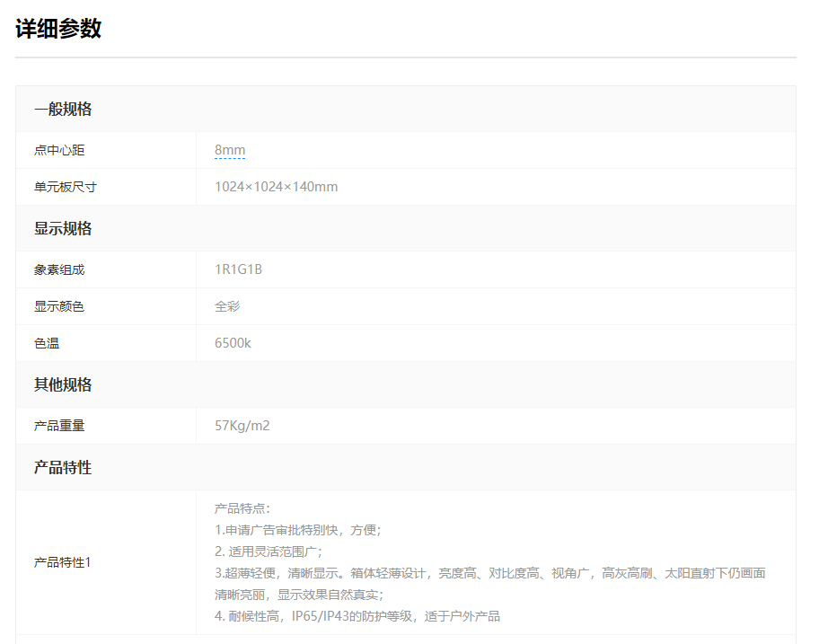Select the 一般规格 section header
Screen dimensions: 819x644
[x=63, y=110]
